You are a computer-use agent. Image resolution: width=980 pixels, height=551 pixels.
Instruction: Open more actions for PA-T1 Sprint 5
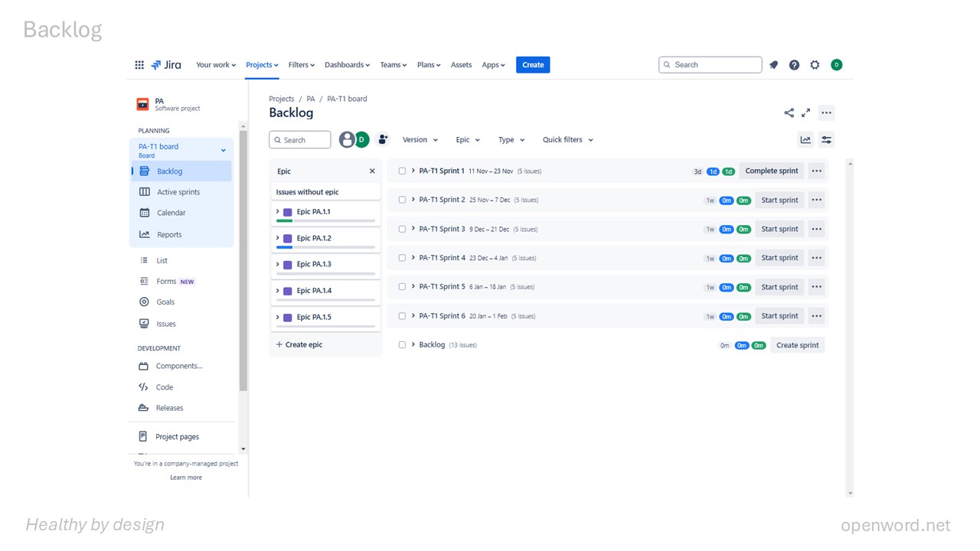(x=816, y=287)
